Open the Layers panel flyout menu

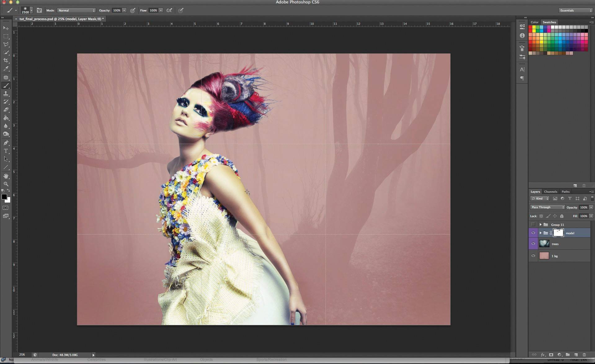pyautogui.click(x=591, y=192)
